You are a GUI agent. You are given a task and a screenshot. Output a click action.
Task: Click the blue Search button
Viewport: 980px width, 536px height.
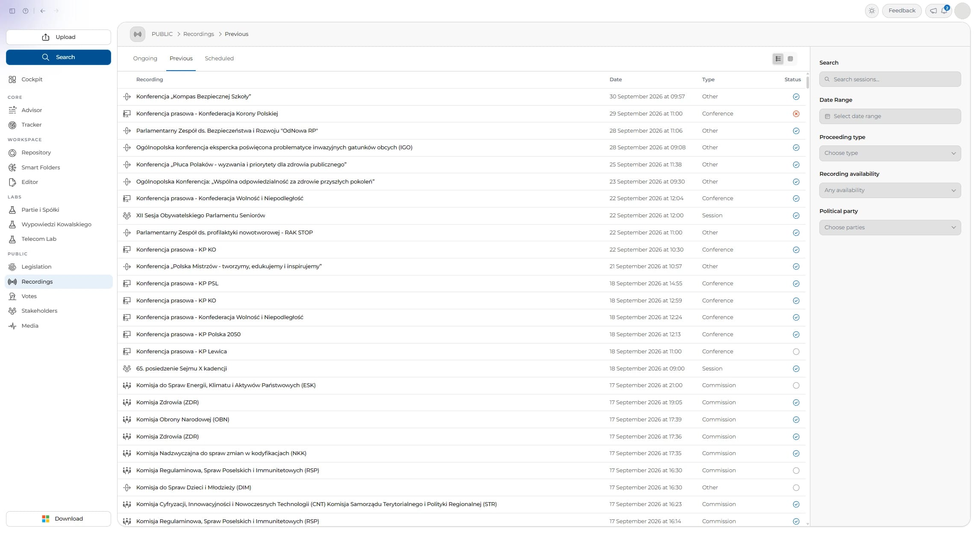tap(59, 57)
